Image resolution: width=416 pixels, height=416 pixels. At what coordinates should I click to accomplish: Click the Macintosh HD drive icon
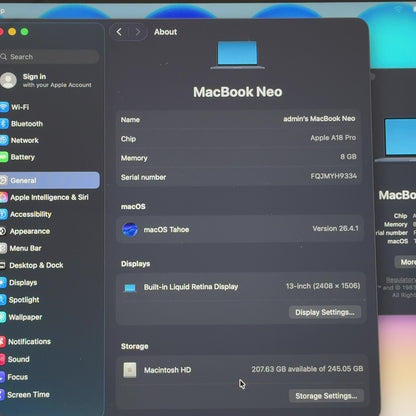click(130, 370)
